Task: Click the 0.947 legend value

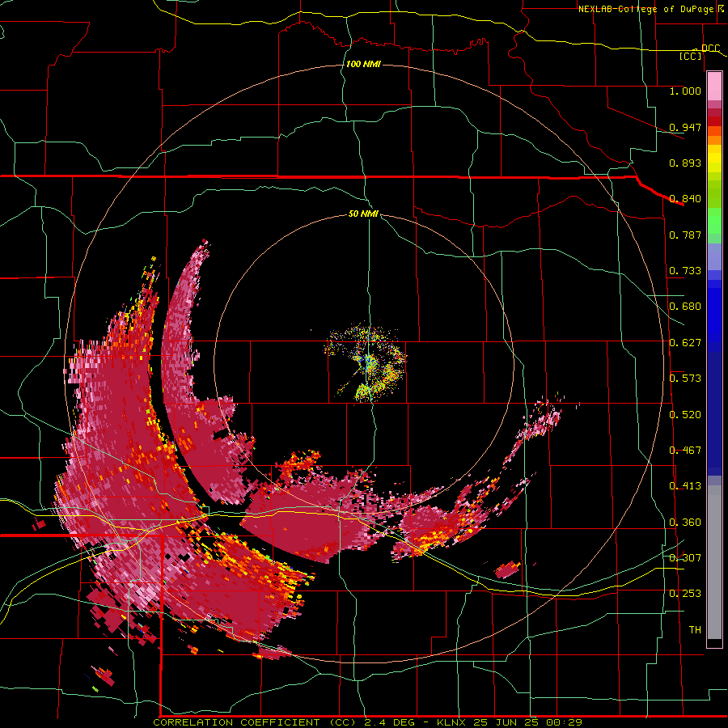Action: [x=685, y=127]
